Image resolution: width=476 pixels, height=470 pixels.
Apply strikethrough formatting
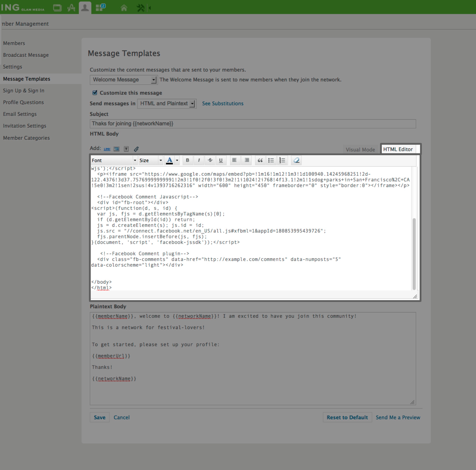[210, 160]
